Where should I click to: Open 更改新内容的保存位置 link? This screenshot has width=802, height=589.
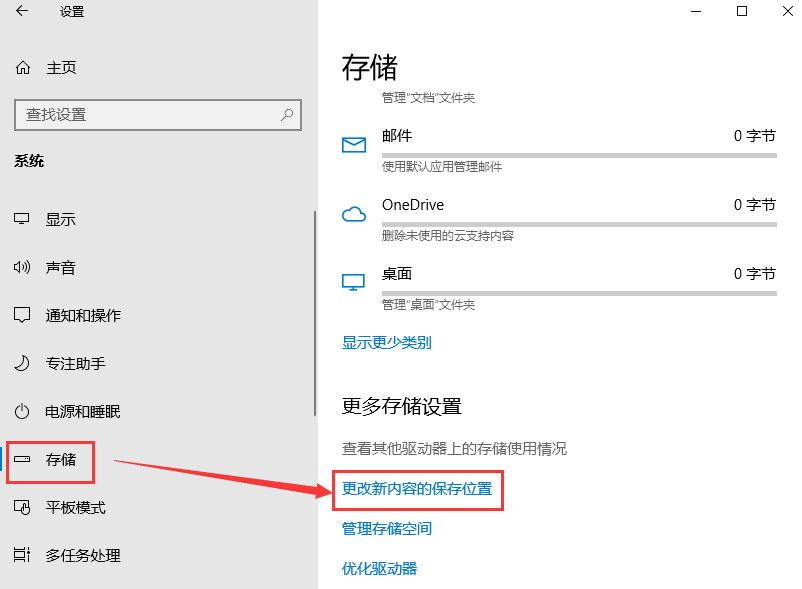[x=417, y=489]
